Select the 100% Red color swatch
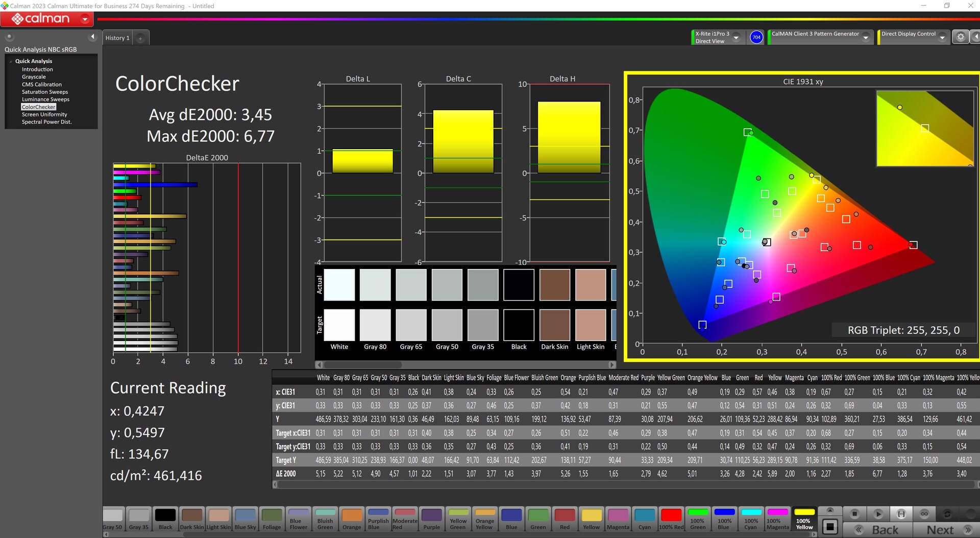 click(671, 519)
